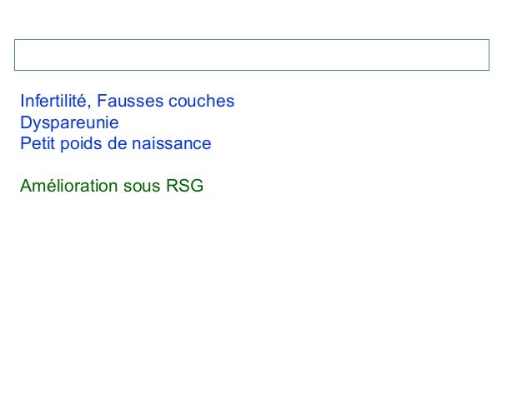Click the right edge of title box
This screenshot has height=399, width=532.
click(x=489, y=55)
